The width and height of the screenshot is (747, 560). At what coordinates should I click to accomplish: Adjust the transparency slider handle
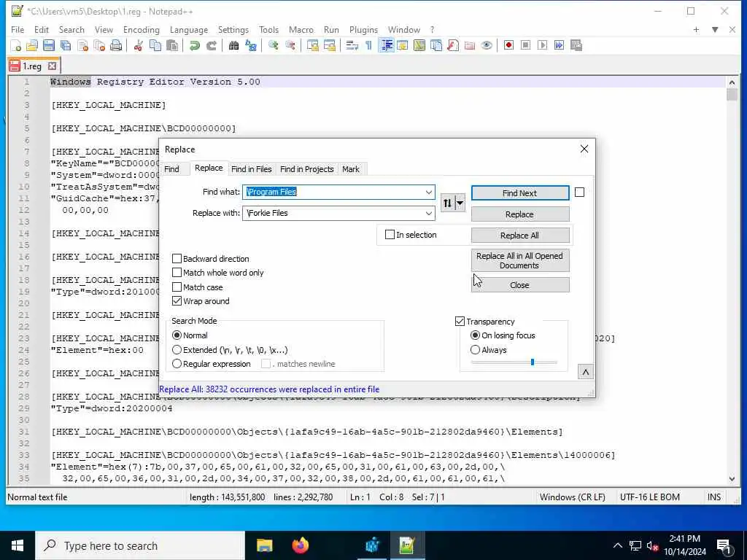point(532,362)
